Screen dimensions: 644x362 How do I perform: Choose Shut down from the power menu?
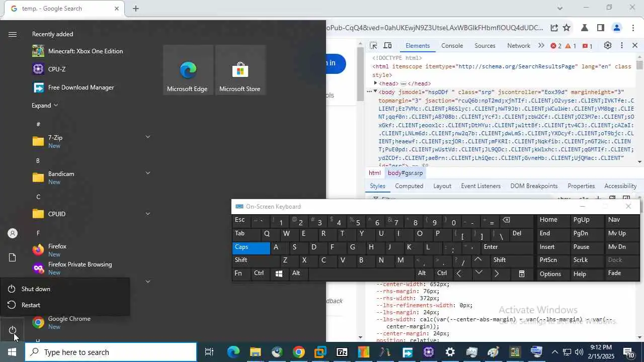65,289
